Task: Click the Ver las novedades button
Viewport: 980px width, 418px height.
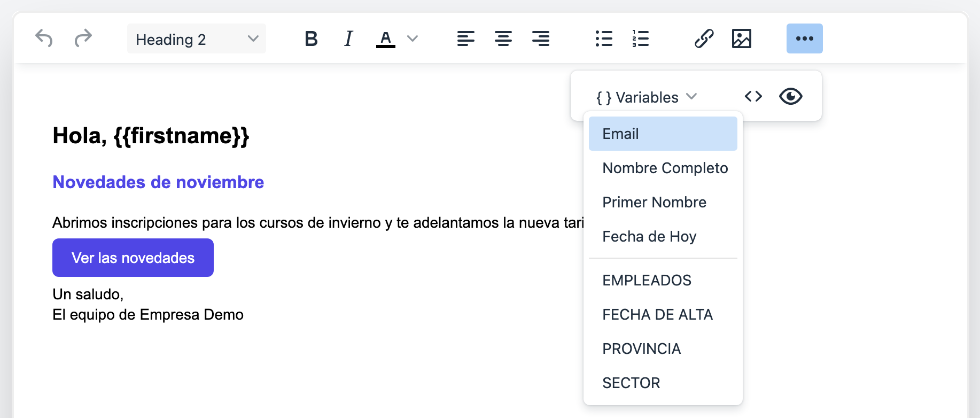Action: [x=133, y=258]
